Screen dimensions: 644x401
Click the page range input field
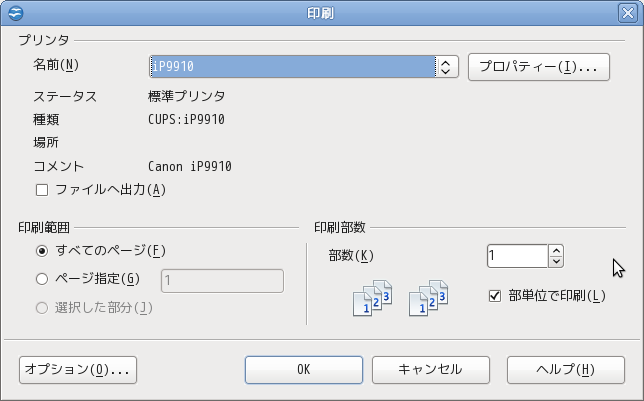222,281
